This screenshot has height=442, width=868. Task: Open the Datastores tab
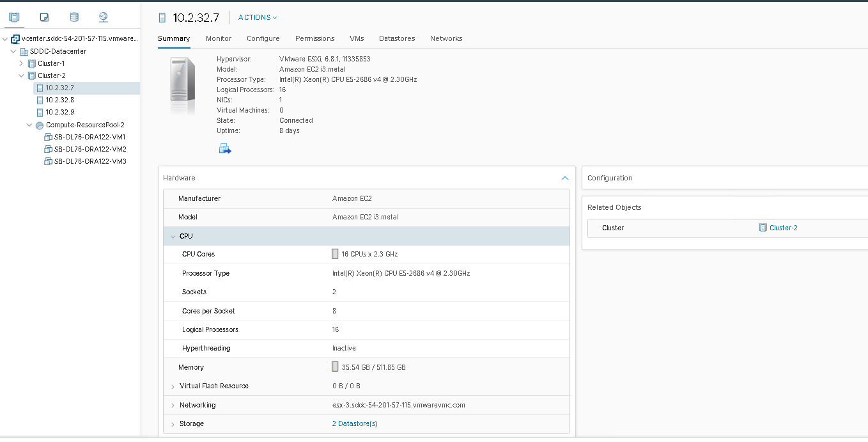(x=397, y=38)
